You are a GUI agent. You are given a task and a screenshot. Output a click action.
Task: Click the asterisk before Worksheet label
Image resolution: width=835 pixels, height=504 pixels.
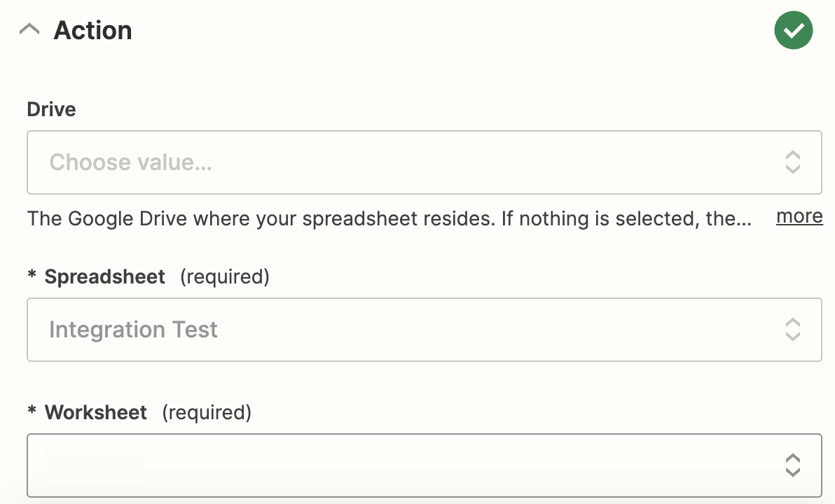click(x=32, y=411)
